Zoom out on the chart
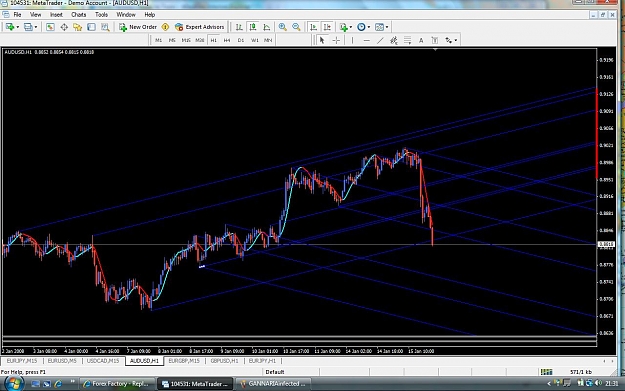This screenshot has width=625, height=391. (x=296, y=27)
